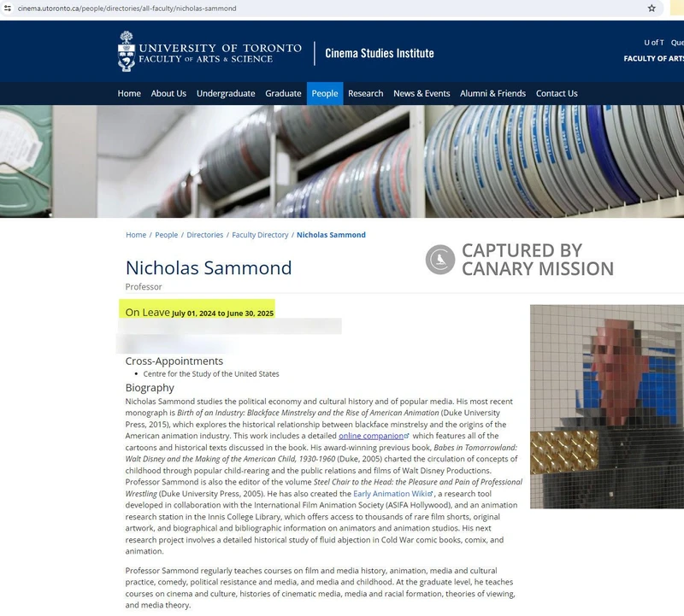Click the Cinema Studies Institute title
Image resolution: width=684 pixels, height=616 pixels.
point(380,53)
